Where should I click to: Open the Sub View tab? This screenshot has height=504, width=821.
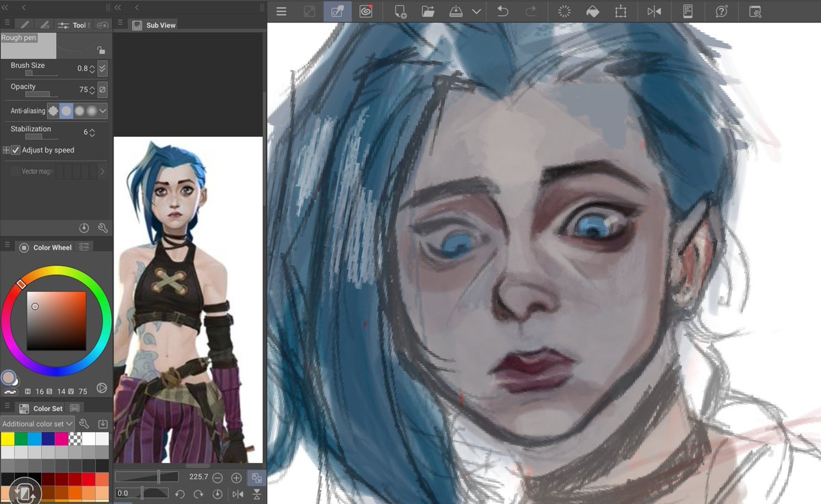155,25
